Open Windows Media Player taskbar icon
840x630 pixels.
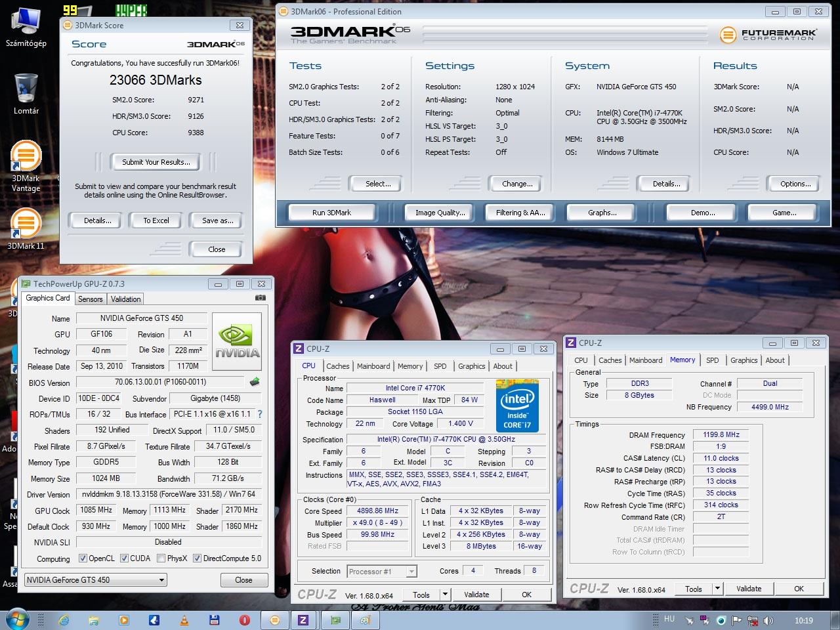(x=124, y=619)
